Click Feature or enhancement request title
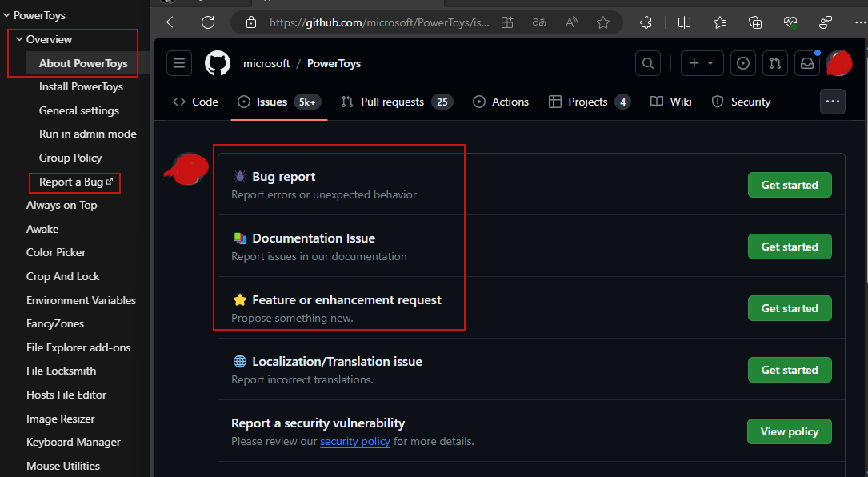The width and height of the screenshot is (868, 477). coord(346,299)
